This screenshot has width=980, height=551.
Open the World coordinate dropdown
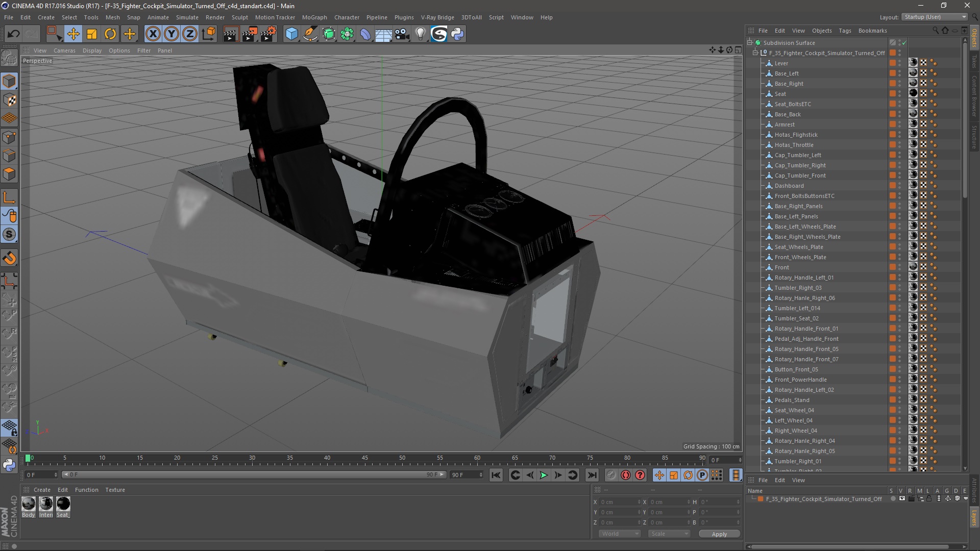(619, 534)
